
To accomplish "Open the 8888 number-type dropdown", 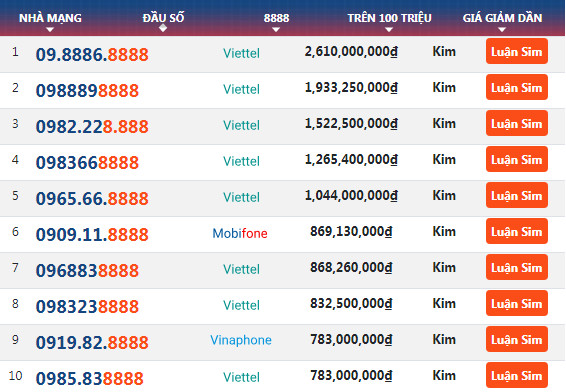I will (276, 21).
